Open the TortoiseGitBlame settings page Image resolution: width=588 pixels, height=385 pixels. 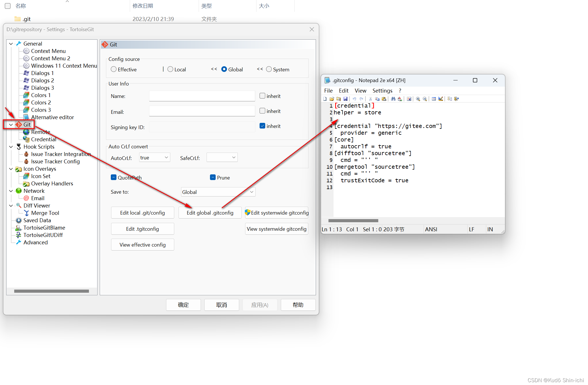(44, 228)
